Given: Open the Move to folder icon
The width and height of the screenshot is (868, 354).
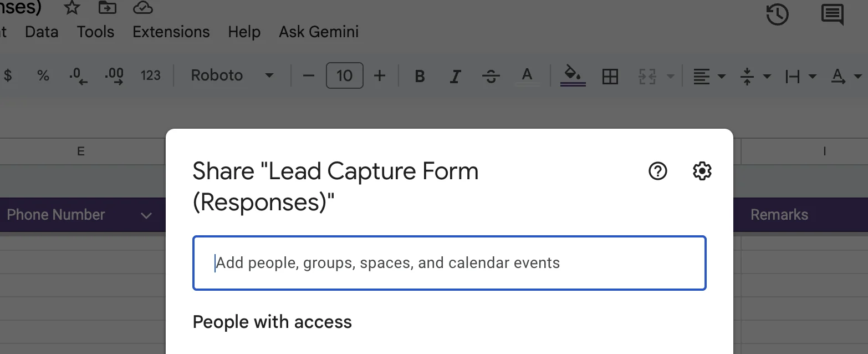Looking at the screenshot, I should (x=107, y=8).
